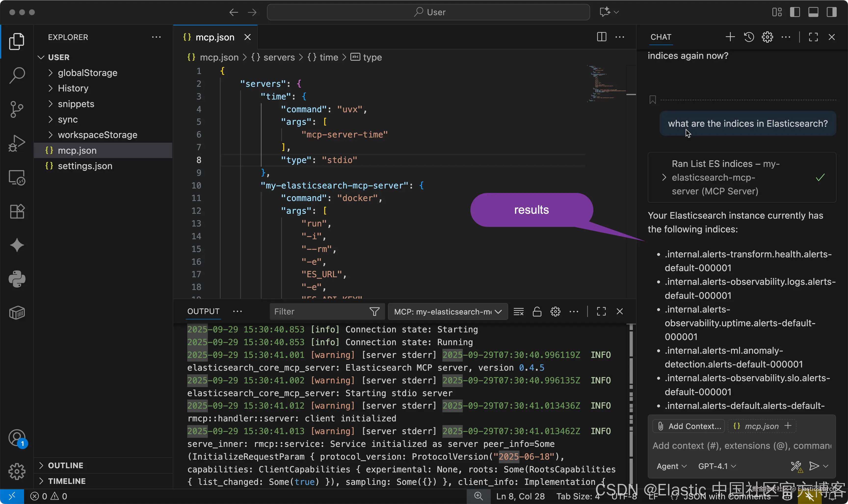Show chat history
Viewport: 848px width, 504px height.
[x=749, y=37]
